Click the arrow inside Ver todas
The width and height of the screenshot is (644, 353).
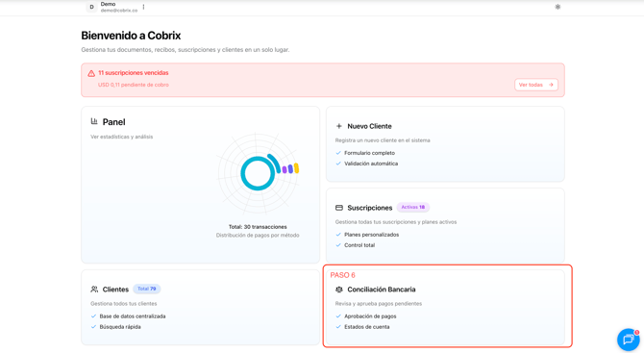coord(551,85)
